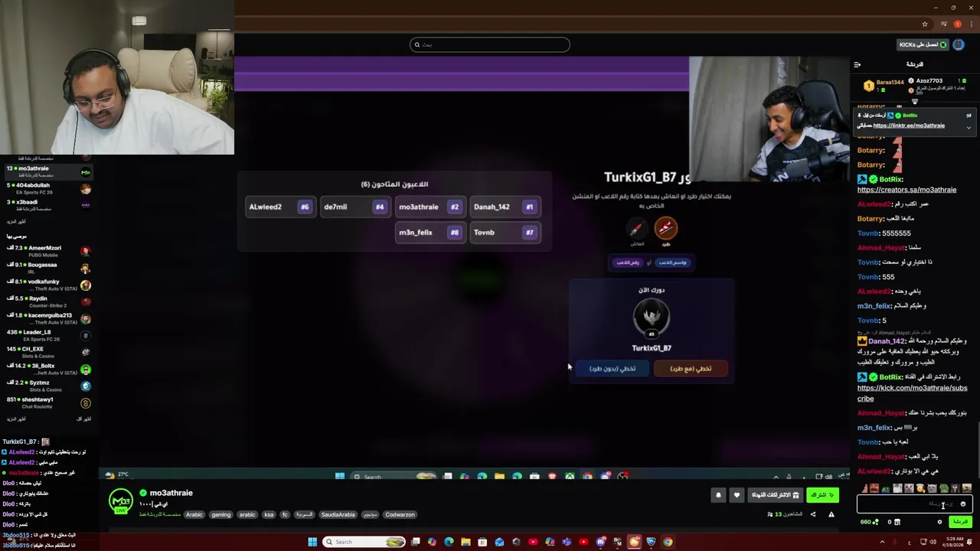Hide the pinned message with the eye-slash icon
Viewport: 980px width, 551px height.
click(x=969, y=115)
